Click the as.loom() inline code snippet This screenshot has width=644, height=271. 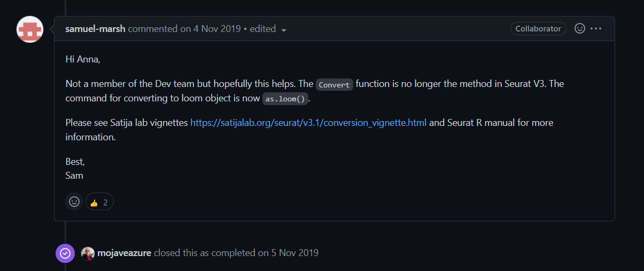(x=285, y=99)
